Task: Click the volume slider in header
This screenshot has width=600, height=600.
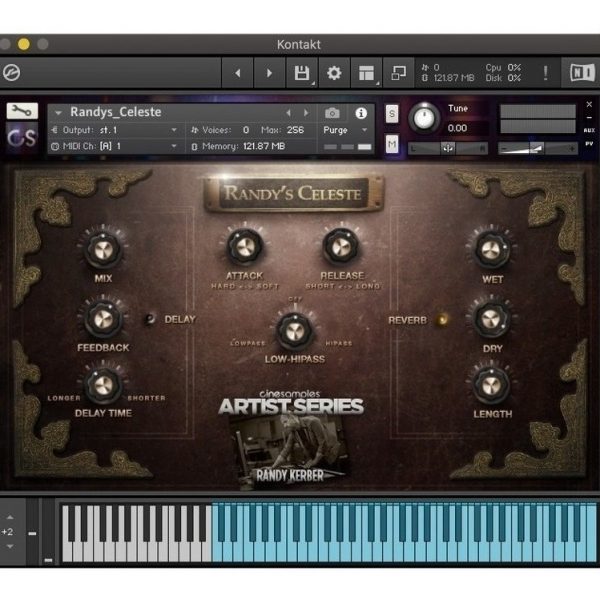Action: click(538, 148)
